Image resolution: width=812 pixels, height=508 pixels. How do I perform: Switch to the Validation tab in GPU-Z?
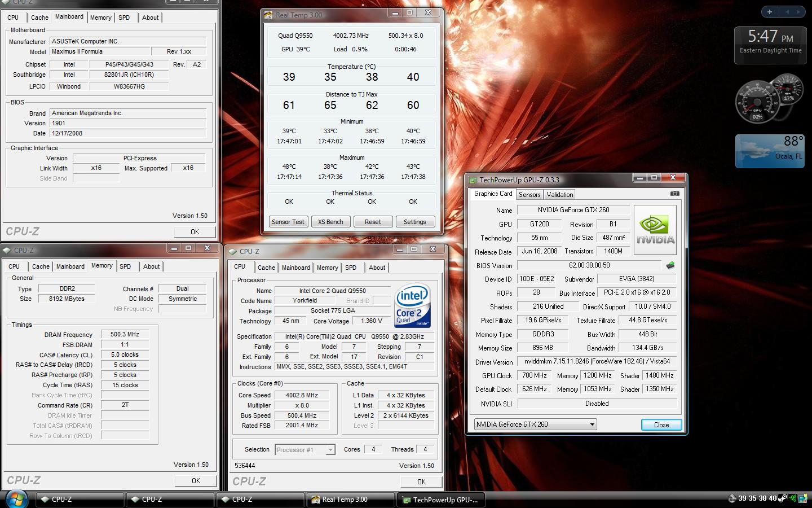tap(560, 194)
